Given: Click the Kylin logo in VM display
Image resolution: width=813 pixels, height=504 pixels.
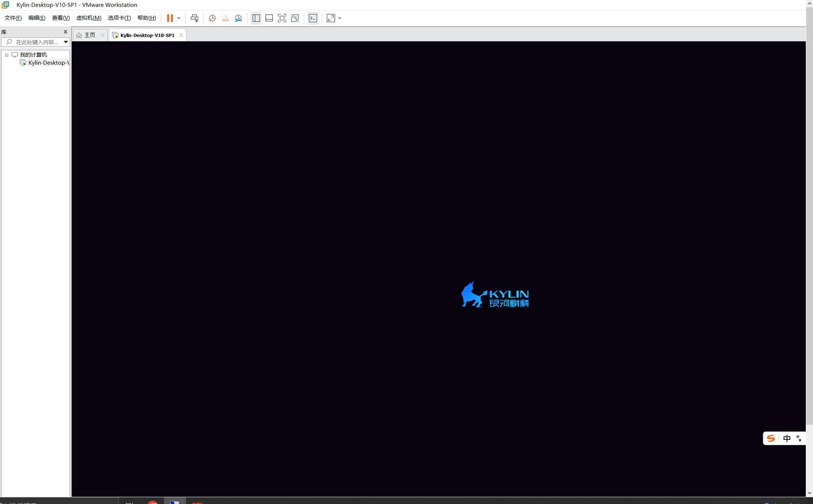Looking at the screenshot, I should (x=495, y=295).
